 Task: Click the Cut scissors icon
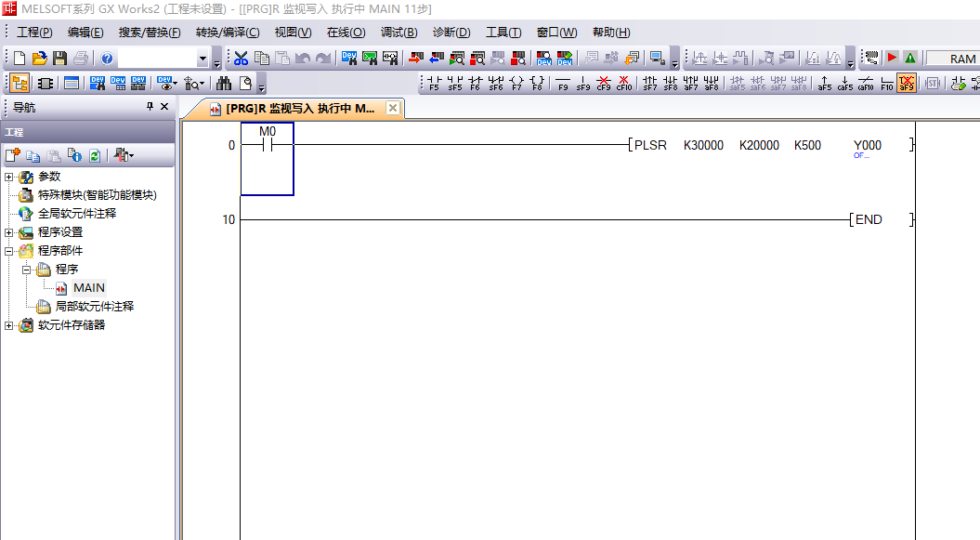(x=242, y=59)
